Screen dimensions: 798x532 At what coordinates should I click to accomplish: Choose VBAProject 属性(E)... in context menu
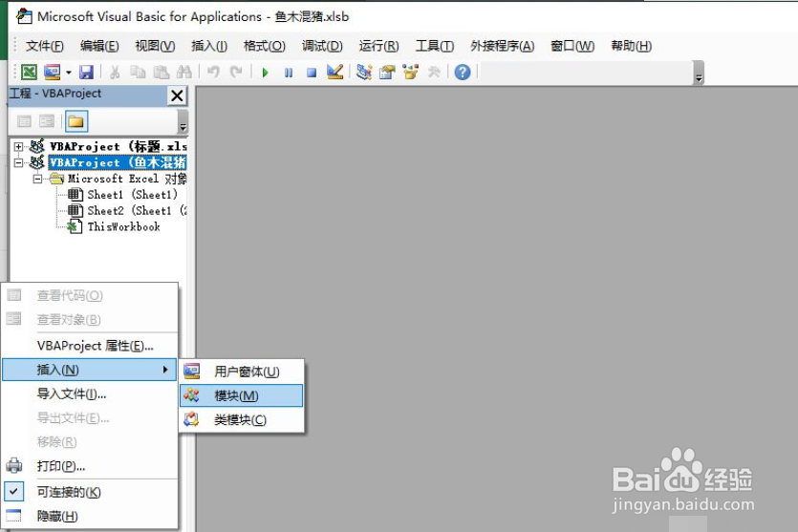90,346
